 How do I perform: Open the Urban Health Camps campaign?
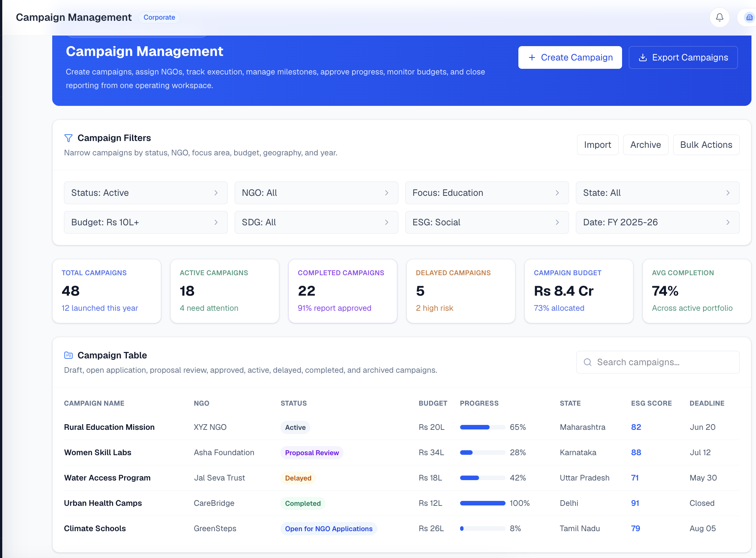pos(103,503)
